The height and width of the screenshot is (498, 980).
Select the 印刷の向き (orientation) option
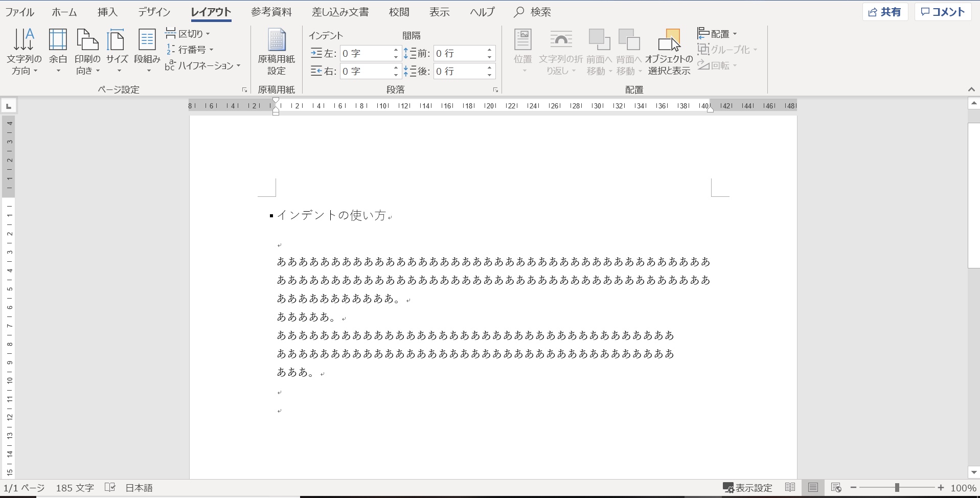[x=87, y=51]
